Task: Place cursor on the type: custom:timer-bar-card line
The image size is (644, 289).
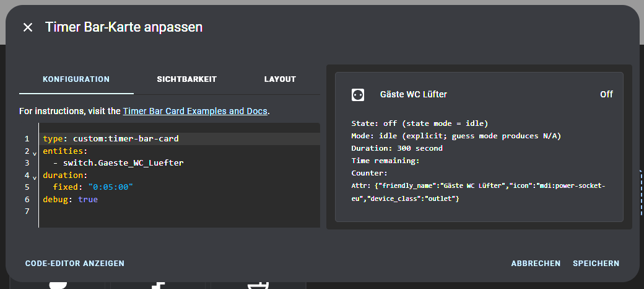Action: tap(111, 139)
